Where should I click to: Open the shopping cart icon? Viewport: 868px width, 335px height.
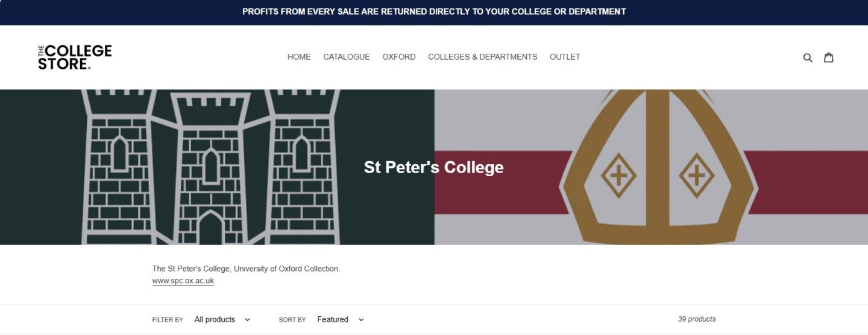[829, 57]
